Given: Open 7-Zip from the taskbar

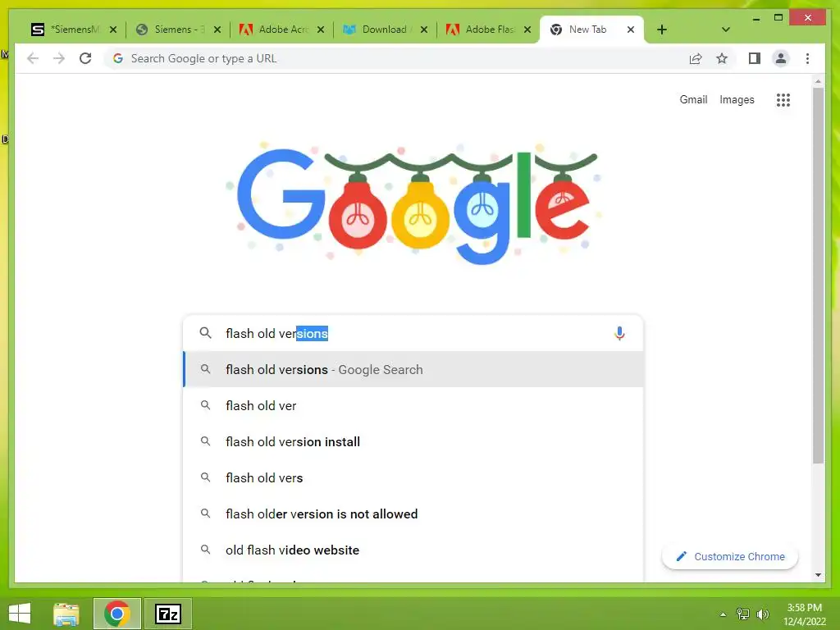Looking at the screenshot, I should coord(167,614).
